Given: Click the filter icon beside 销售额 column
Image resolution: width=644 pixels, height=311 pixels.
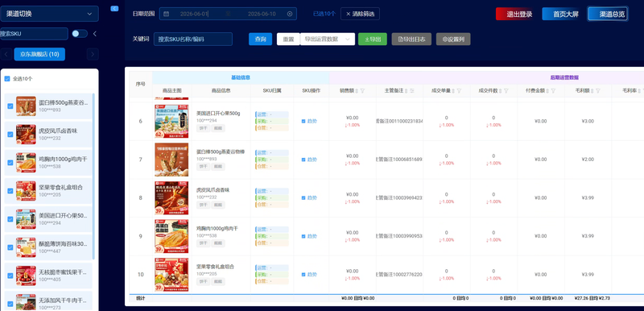Looking at the screenshot, I should click(x=362, y=91).
